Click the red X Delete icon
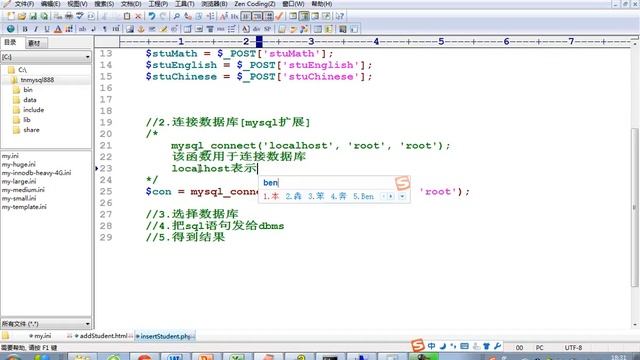 (x=138, y=16)
